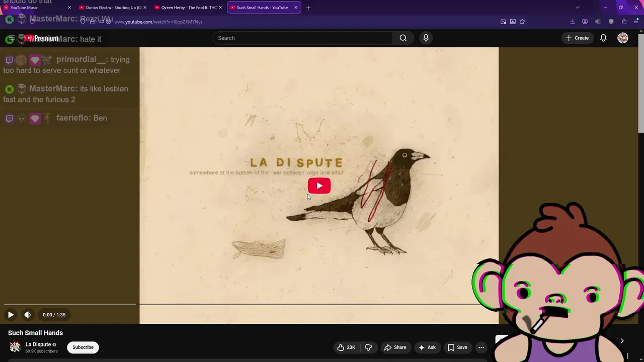
Task: Close the Such Small Hands tab
Action: tap(295, 8)
